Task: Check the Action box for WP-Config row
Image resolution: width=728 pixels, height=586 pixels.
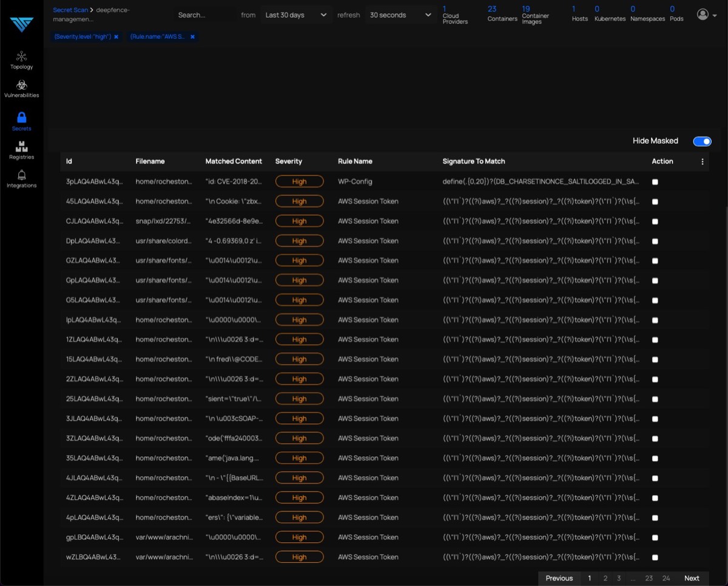Action: point(655,182)
